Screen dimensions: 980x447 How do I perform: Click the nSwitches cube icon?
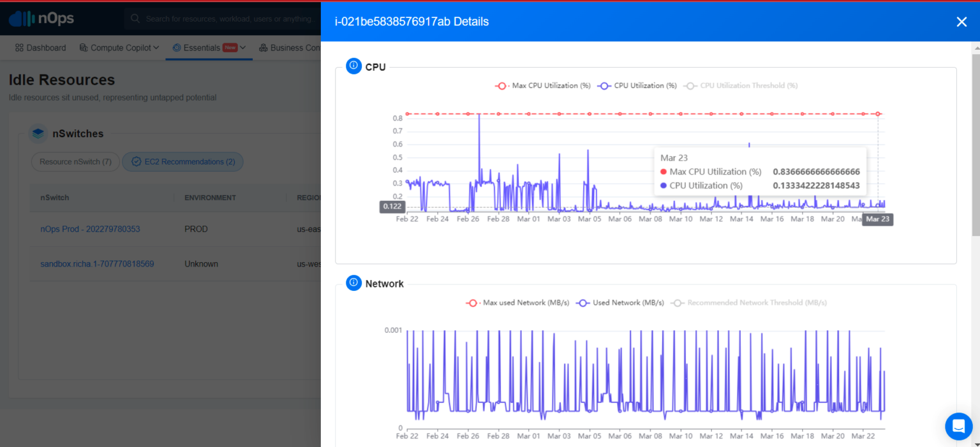point(39,133)
